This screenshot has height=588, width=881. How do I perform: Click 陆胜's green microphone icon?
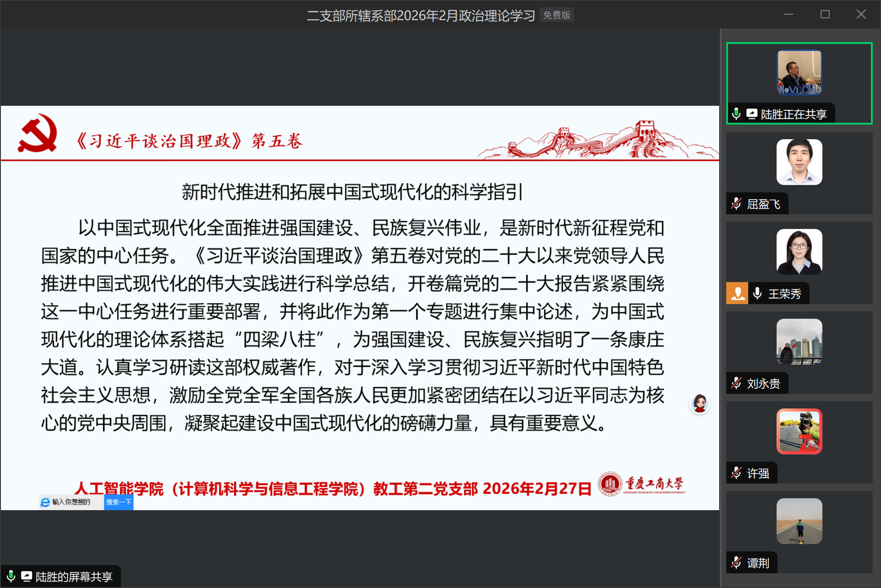point(736,114)
